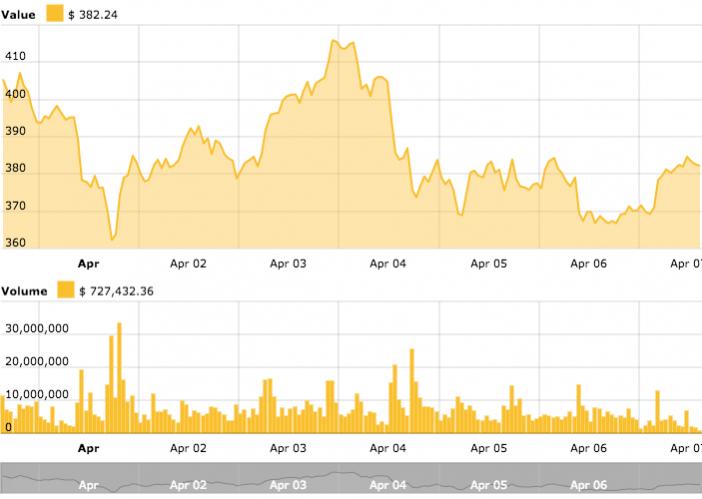702x499 pixels.
Task: Click the highest price peak after Apr 03
Action: 334,41
